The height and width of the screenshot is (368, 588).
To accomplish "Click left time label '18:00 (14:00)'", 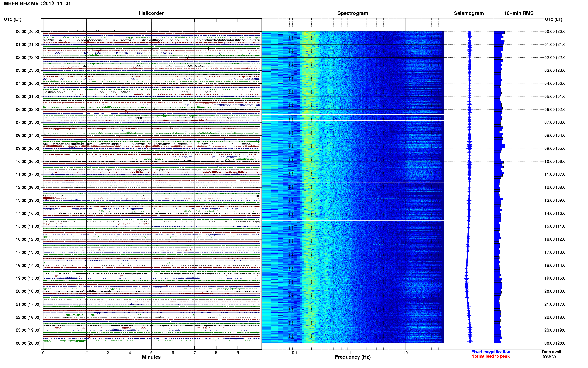I will 28,265.
